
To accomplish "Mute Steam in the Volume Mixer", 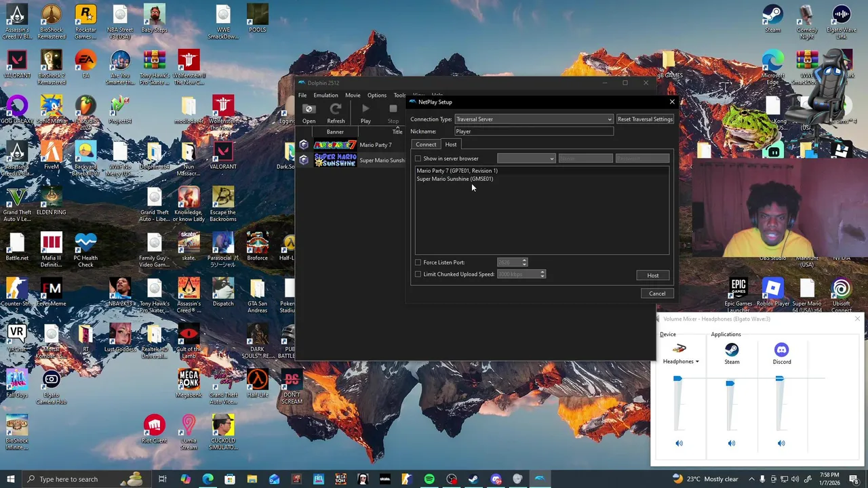I will coord(731,443).
